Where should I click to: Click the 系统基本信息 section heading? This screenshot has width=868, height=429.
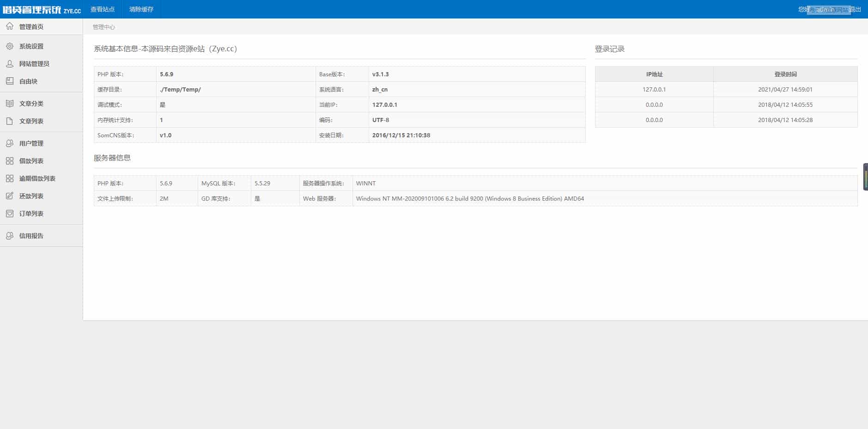coord(165,49)
